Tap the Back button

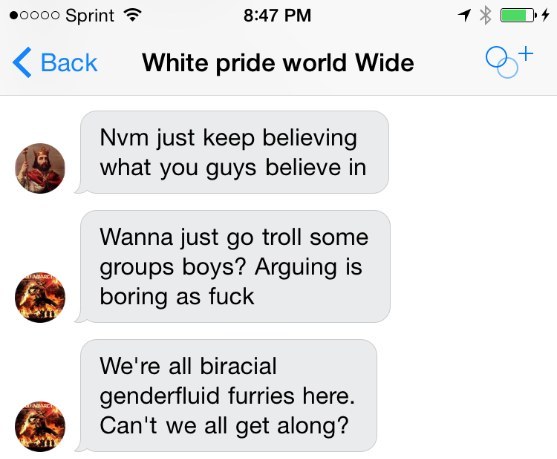click(x=55, y=63)
